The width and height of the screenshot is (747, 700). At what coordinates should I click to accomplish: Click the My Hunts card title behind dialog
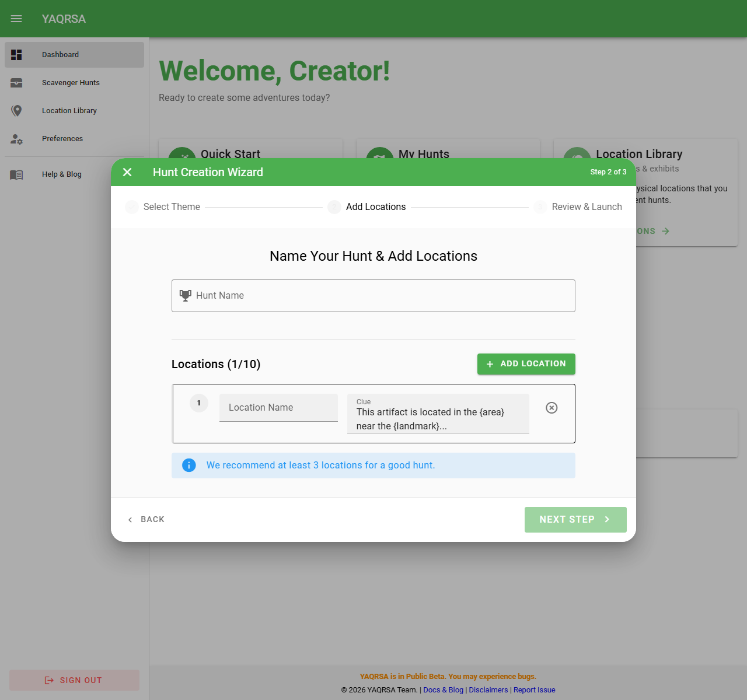424,154
